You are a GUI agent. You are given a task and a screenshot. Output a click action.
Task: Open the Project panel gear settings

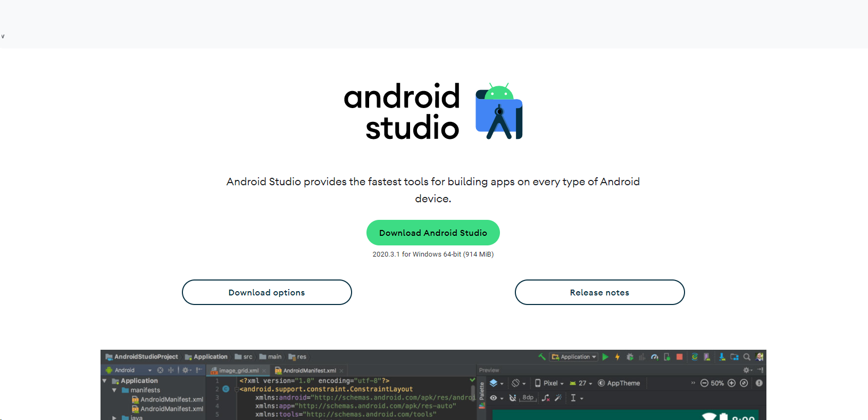click(187, 370)
